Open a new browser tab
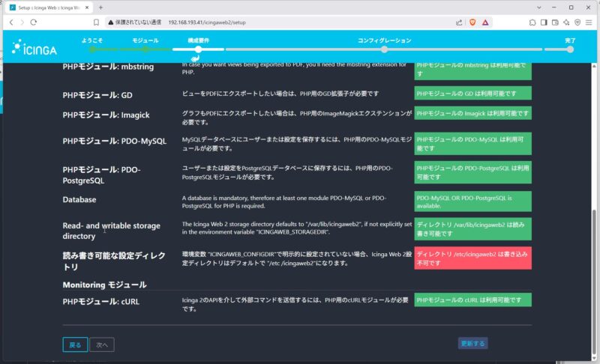This screenshot has width=600, height=364. (x=100, y=7)
